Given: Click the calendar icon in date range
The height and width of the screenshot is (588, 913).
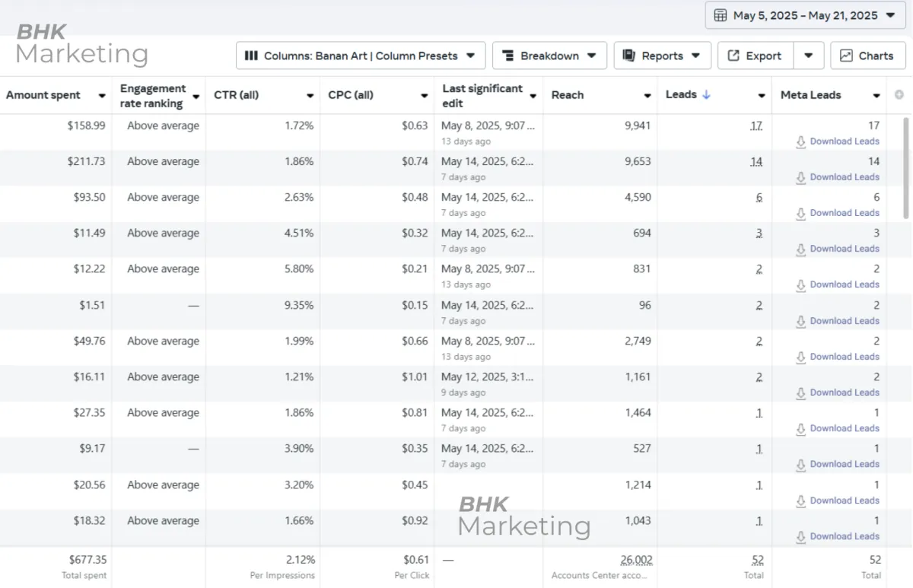Looking at the screenshot, I should coord(720,15).
